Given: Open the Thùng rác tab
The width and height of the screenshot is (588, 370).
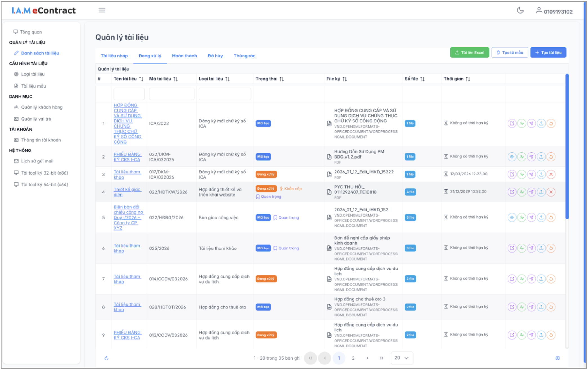Looking at the screenshot, I should click(x=244, y=56).
